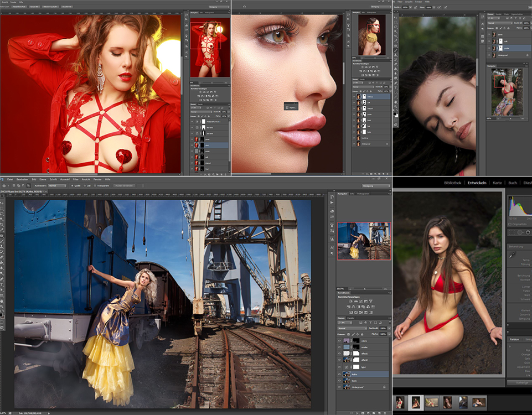532x415 pixels.
Task: Open the Ausbessern mode dropdown
Action: [x=58, y=185]
